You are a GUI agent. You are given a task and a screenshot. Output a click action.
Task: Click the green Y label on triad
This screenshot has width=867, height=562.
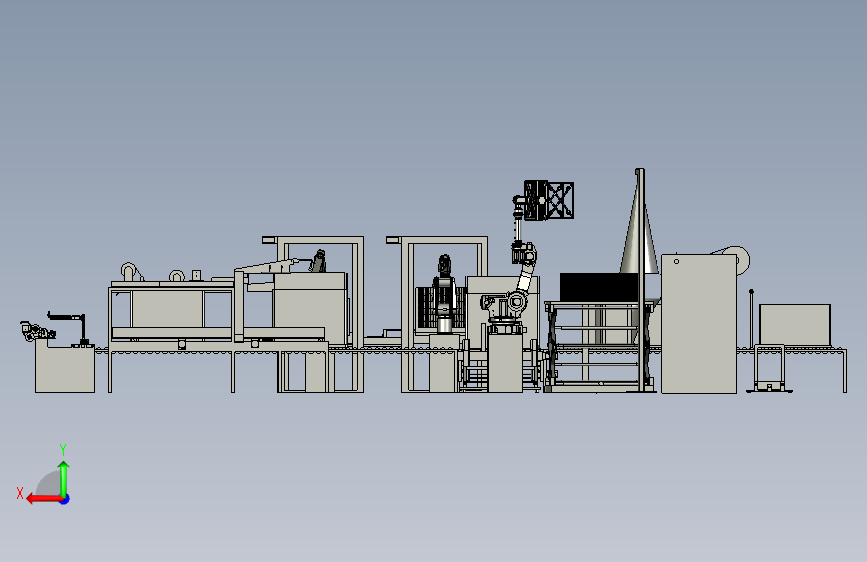pyautogui.click(x=63, y=449)
